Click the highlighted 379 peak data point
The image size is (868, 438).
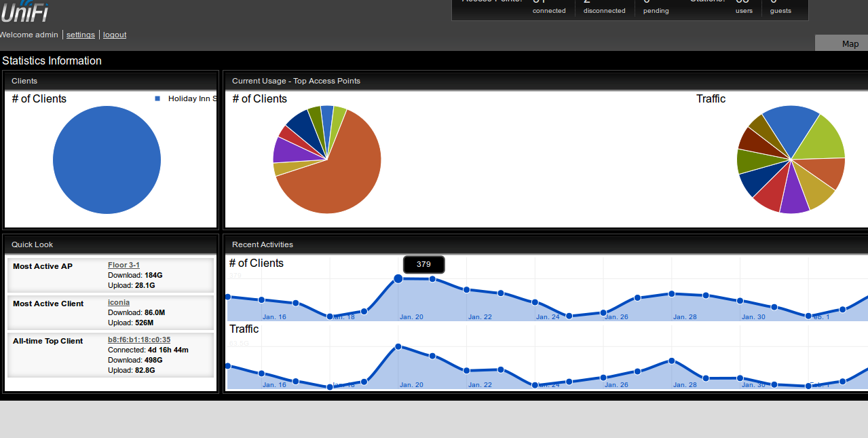398,278
